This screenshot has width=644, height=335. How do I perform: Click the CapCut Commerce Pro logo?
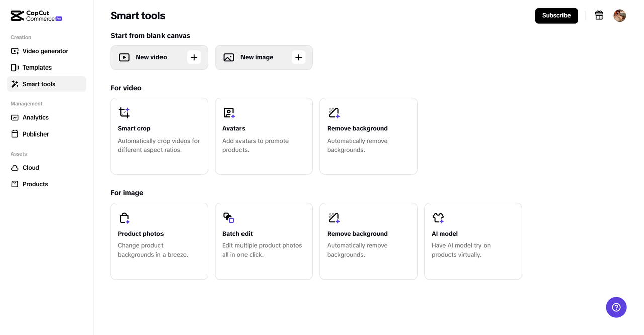click(x=36, y=16)
